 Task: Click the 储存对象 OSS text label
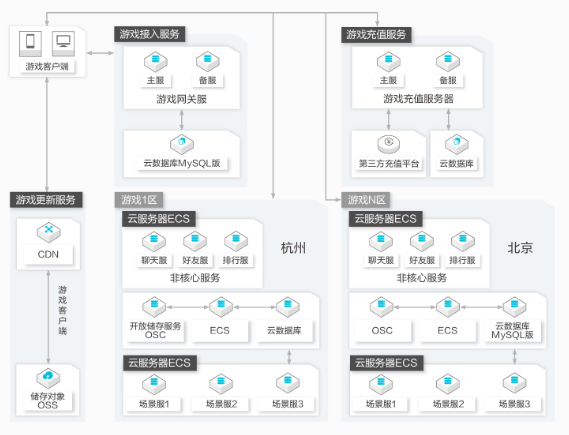pos(48,401)
